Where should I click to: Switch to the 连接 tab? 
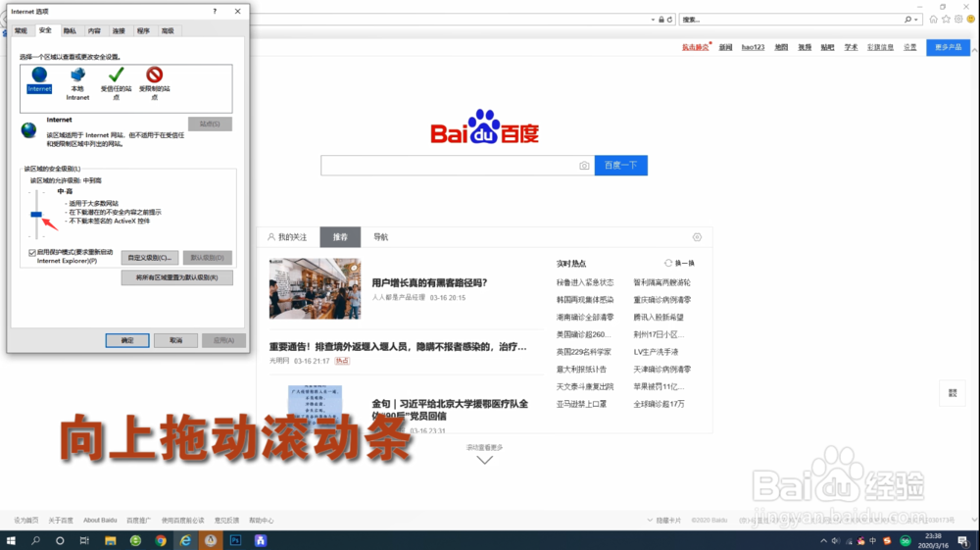click(x=119, y=30)
